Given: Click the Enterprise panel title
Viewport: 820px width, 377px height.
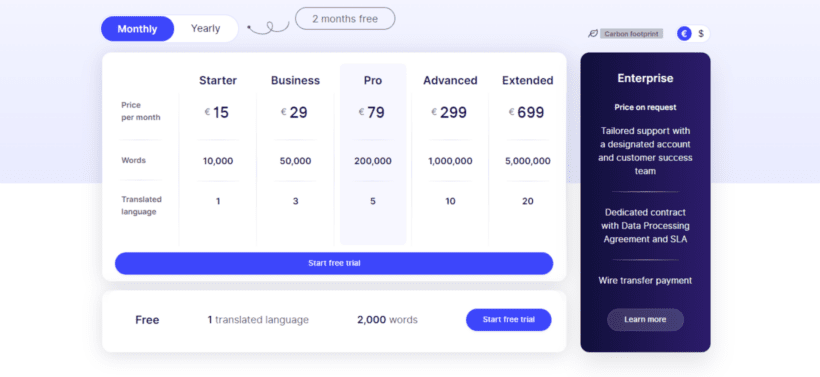Looking at the screenshot, I should tap(645, 78).
